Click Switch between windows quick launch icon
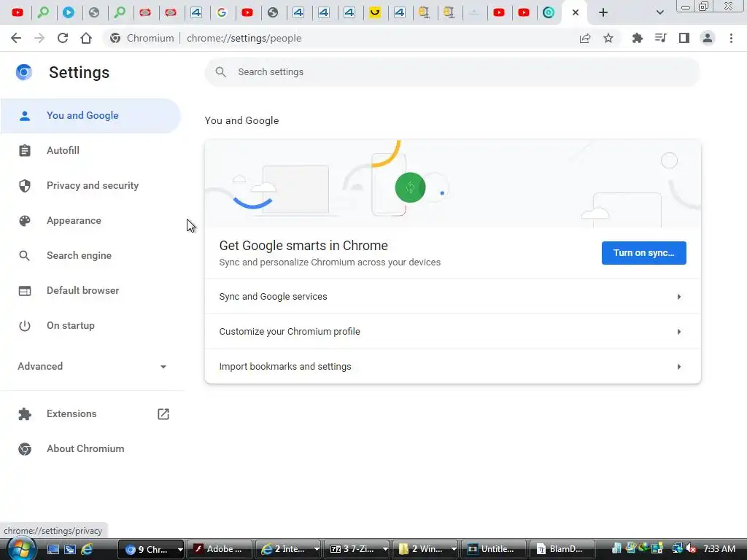Image resolution: width=747 pixels, height=560 pixels. click(x=70, y=549)
